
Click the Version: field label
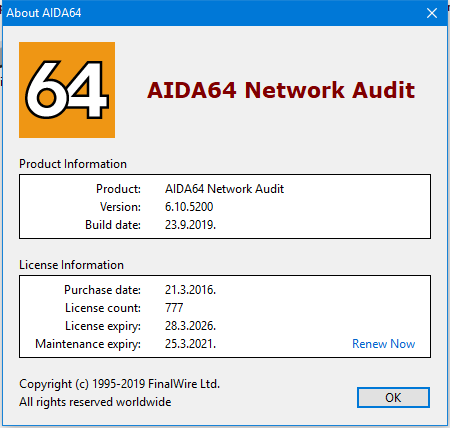click(120, 207)
